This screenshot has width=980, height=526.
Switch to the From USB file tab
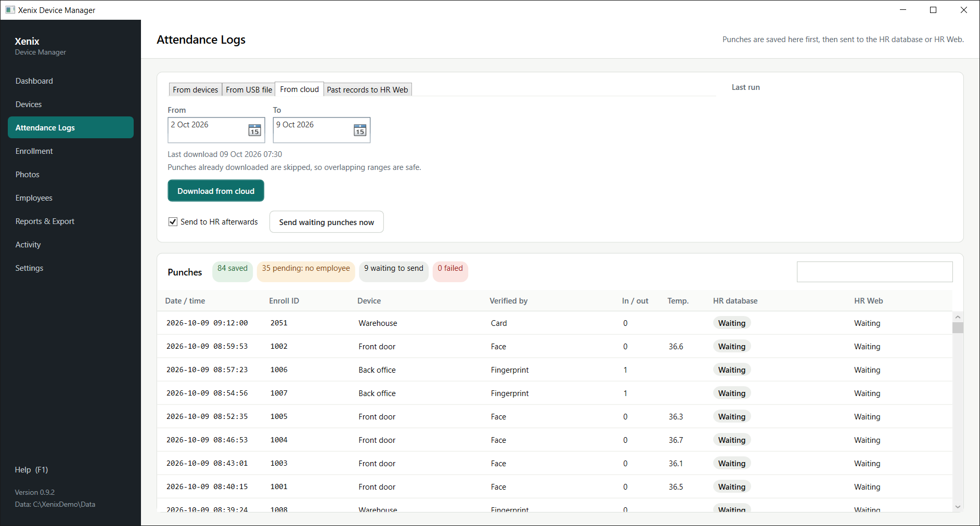pos(249,89)
